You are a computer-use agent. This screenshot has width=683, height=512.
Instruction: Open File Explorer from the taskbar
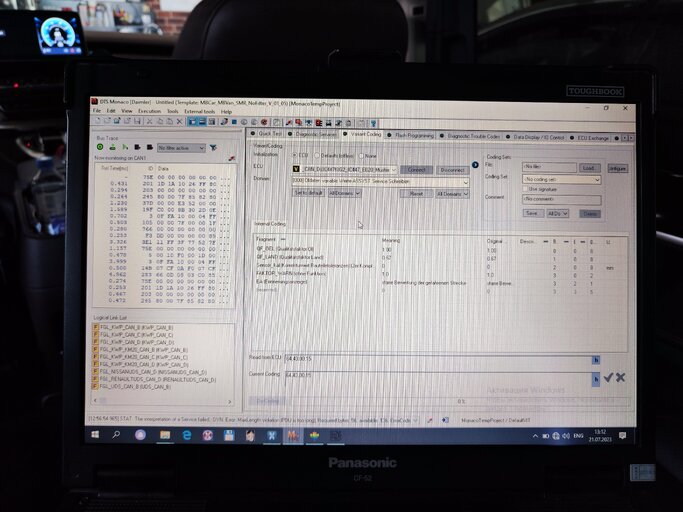[165, 435]
